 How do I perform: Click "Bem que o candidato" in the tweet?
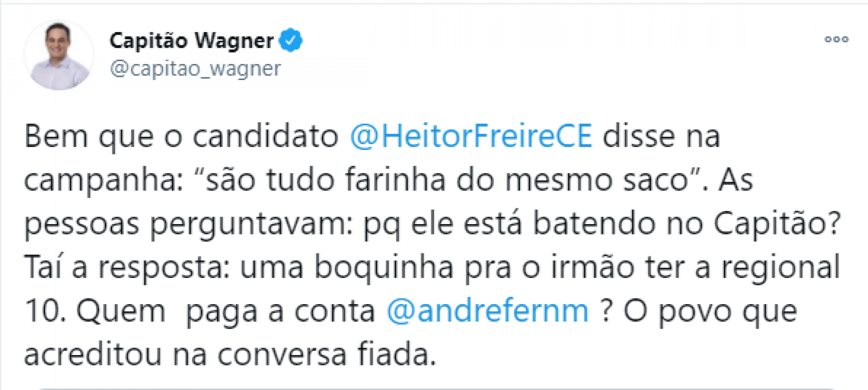coord(181,136)
